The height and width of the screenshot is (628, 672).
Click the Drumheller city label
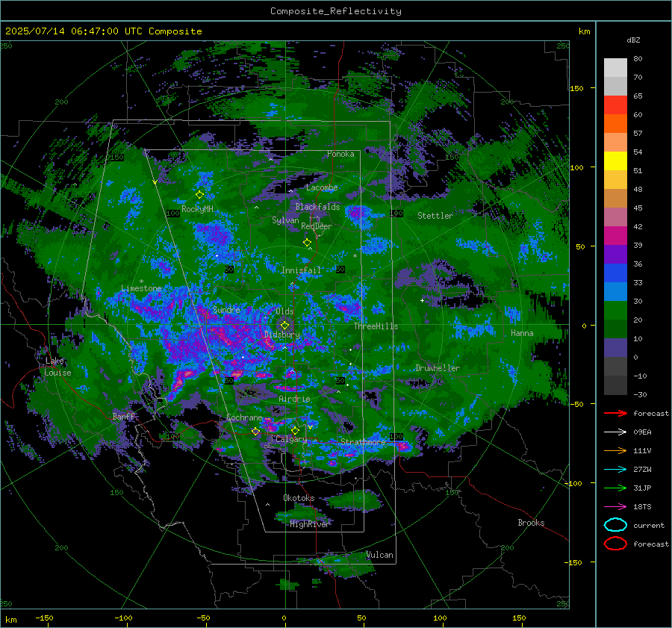[x=438, y=368]
